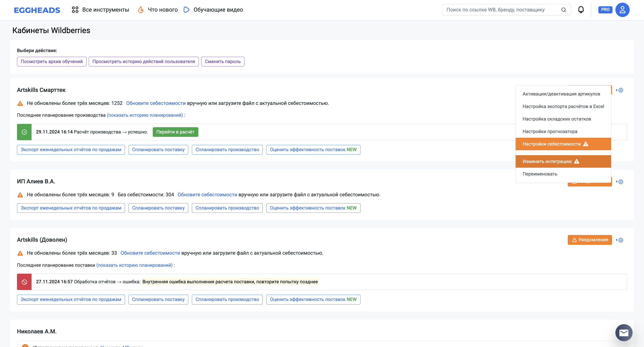
Task: Export weekly reports for Artskills Смарттек
Action: pyautogui.click(x=71, y=150)
